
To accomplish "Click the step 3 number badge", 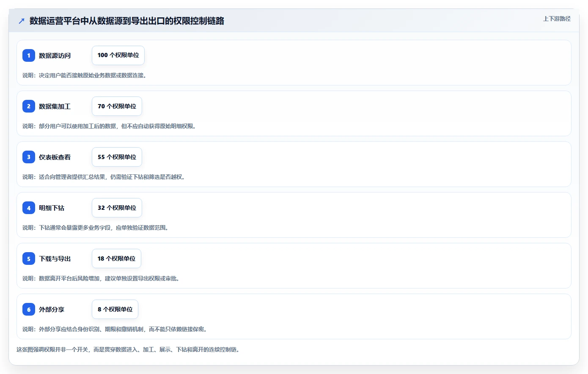I will [x=29, y=157].
